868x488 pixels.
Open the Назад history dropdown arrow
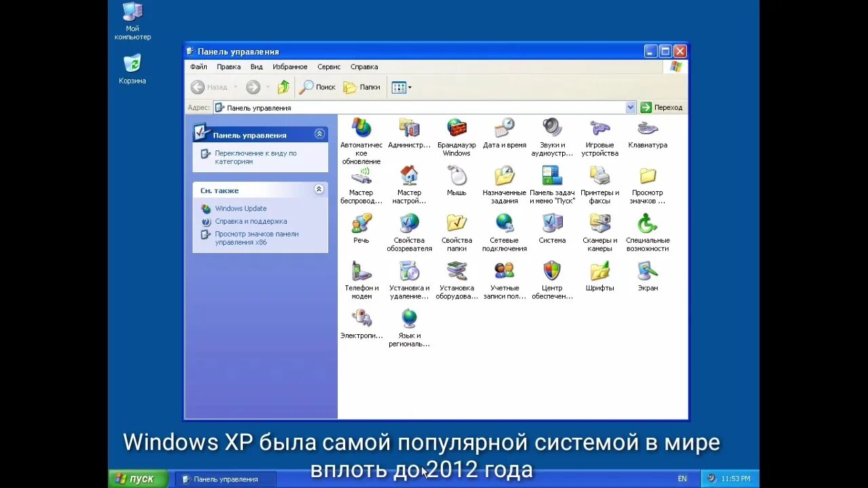[x=235, y=87]
